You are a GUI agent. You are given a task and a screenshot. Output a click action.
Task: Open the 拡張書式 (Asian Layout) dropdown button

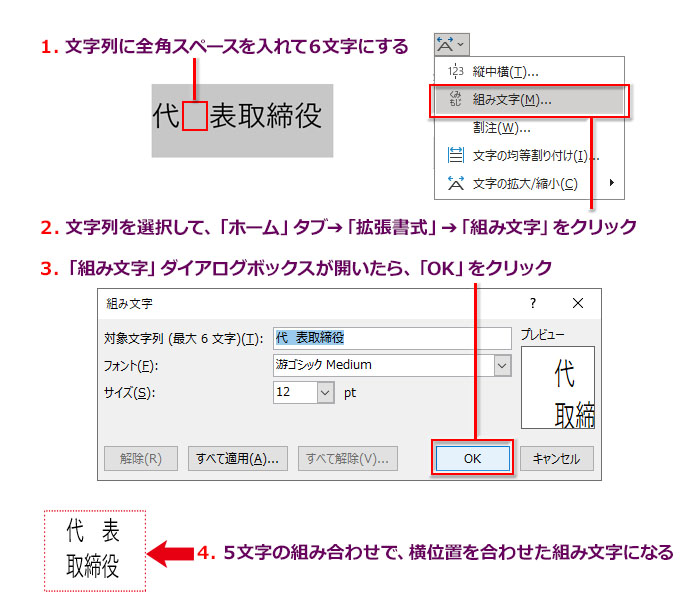point(451,44)
